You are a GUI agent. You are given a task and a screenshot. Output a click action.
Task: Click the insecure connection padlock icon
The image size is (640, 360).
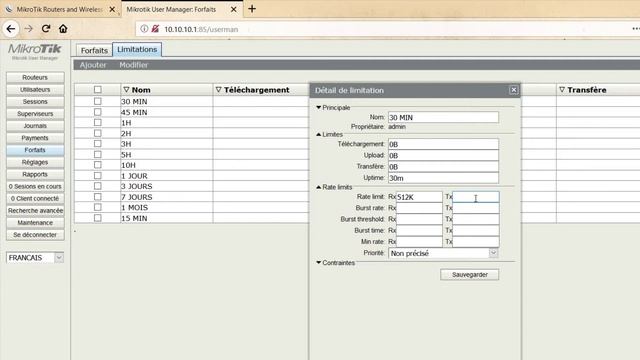pyautogui.click(x=155, y=29)
